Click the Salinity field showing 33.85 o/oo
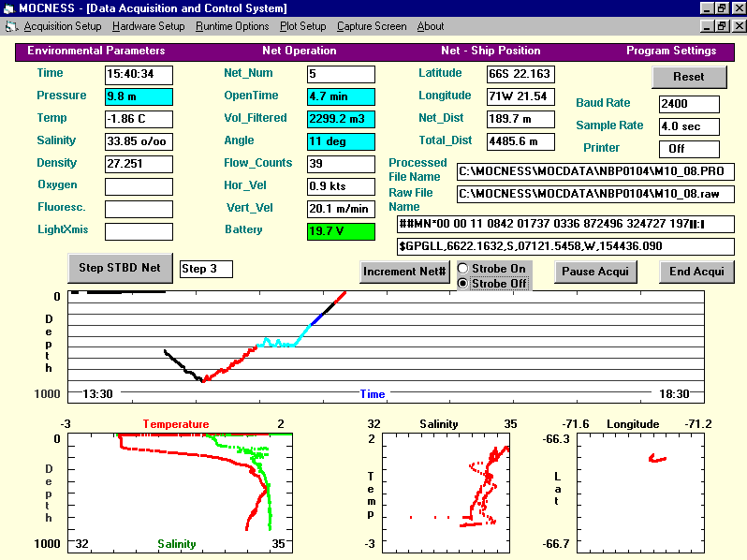747x560 pixels. (x=139, y=141)
